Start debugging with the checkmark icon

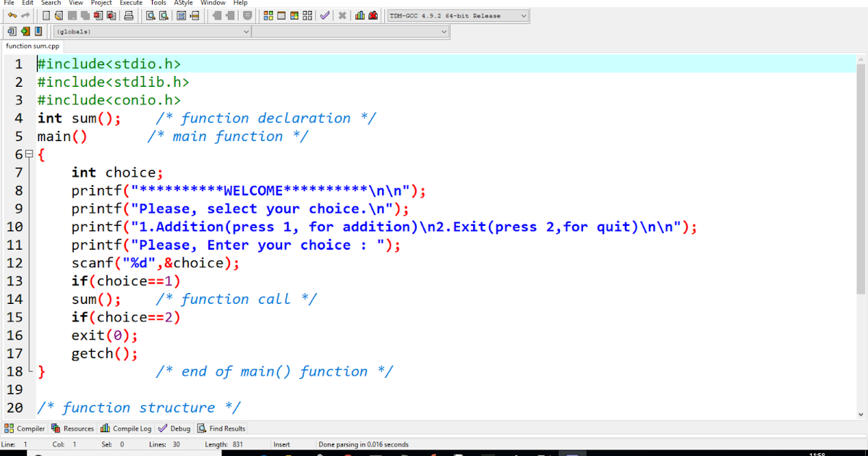tap(325, 15)
